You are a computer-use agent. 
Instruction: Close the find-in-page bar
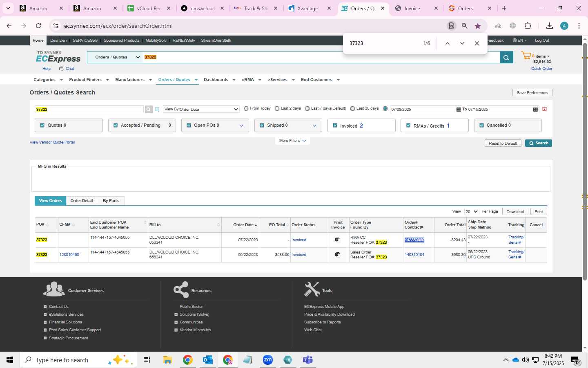tap(477, 43)
